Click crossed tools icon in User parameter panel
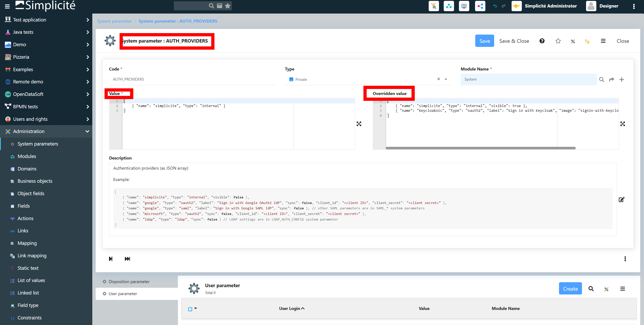Image resolution: width=644 pixels, height=325 pixels. 606,289
